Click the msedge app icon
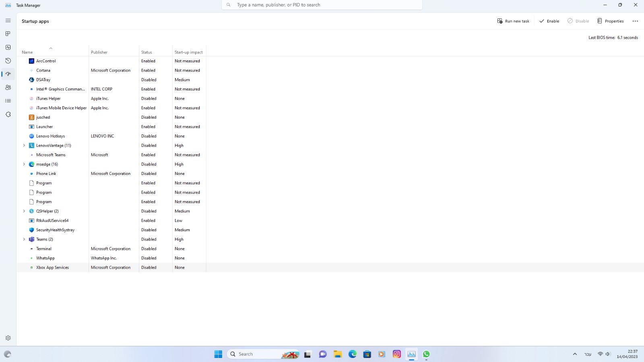The image size is (644, 362). [x=31, y=164]
